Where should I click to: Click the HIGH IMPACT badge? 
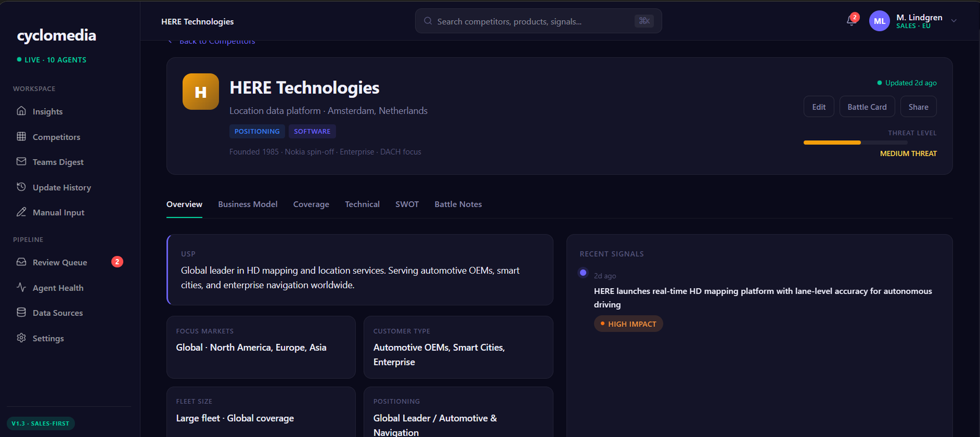pyautogui.click(x=628, y=324)
